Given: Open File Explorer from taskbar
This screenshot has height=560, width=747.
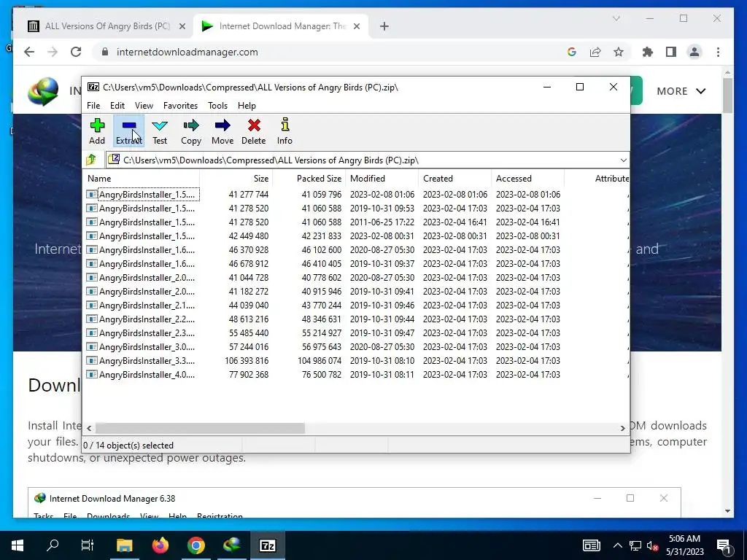Looking at the screenshot, I should [x=124, y=545].
